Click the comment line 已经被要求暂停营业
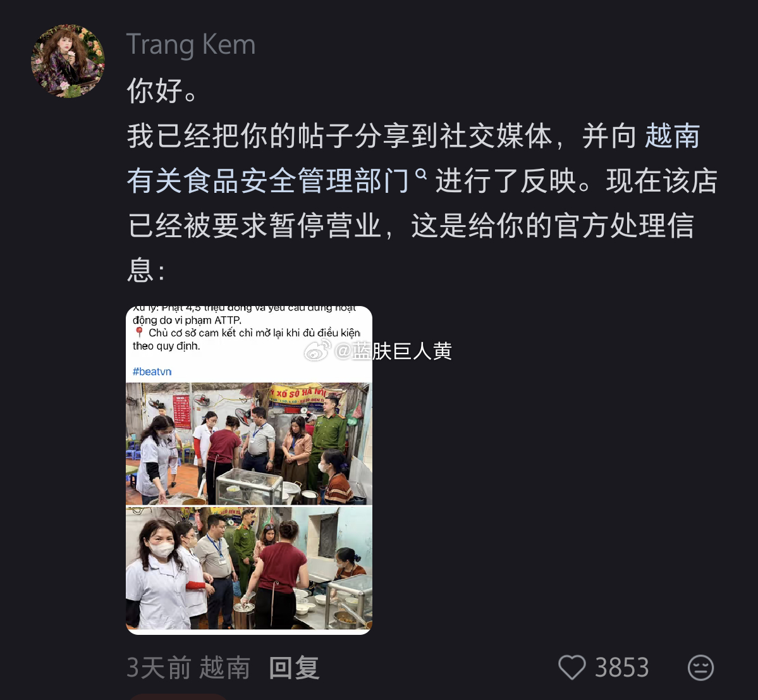The image size is (758, 700). (255, 225)
